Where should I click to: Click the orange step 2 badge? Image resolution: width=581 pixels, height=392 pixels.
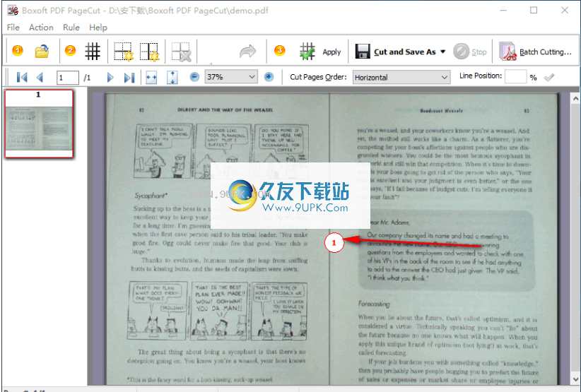[70, 50]
